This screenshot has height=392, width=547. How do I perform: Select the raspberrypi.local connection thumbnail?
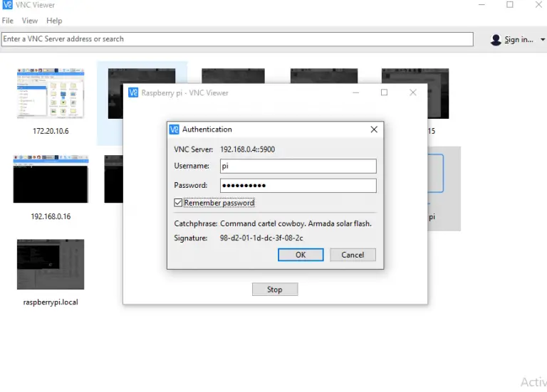coord(51,264)
